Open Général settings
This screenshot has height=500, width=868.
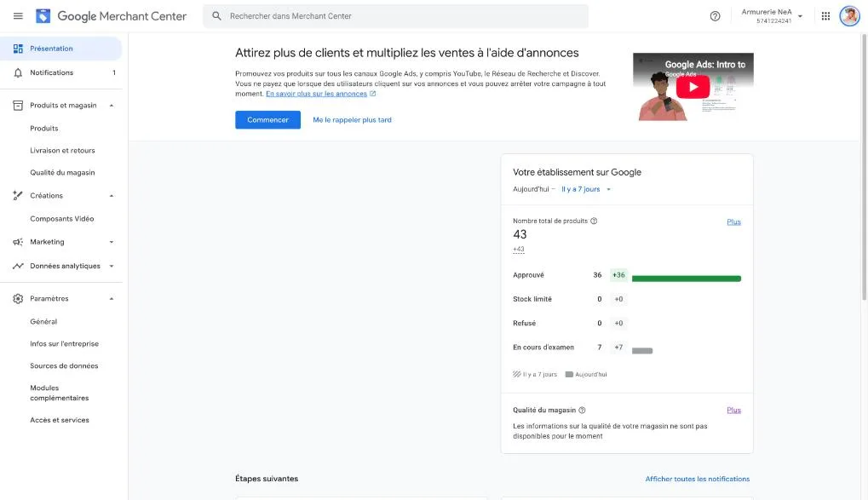pyautogui.click(x=43, y=322)
